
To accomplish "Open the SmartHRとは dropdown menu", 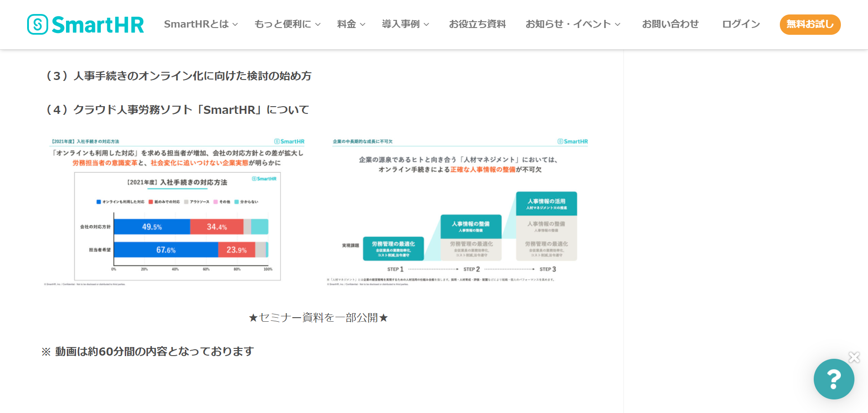I will point(201,24).
